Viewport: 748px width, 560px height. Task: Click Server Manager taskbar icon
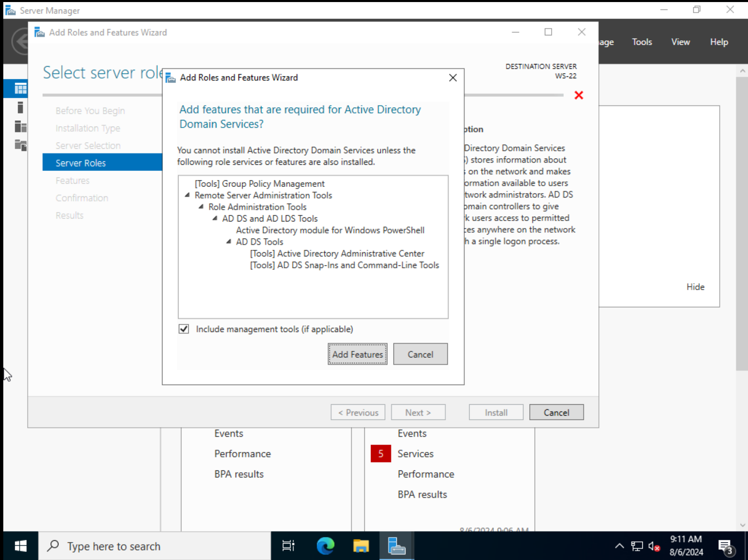tap(396, 546)
